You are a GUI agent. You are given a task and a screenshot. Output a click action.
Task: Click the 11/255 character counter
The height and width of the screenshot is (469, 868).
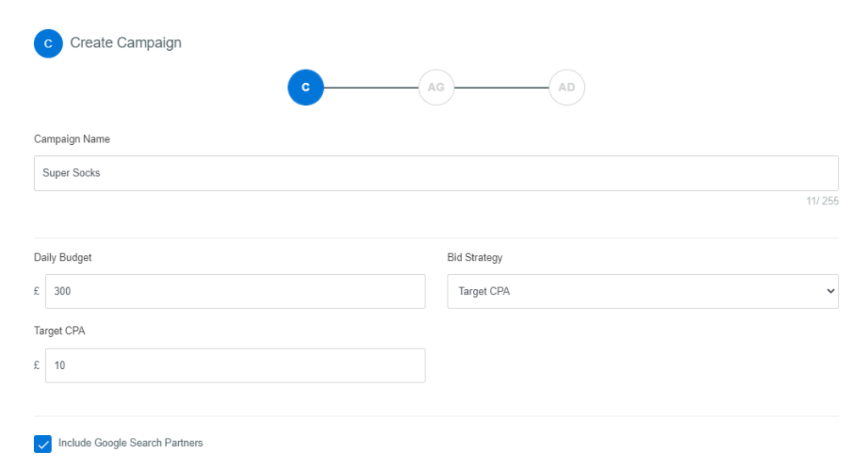point(822,201)
